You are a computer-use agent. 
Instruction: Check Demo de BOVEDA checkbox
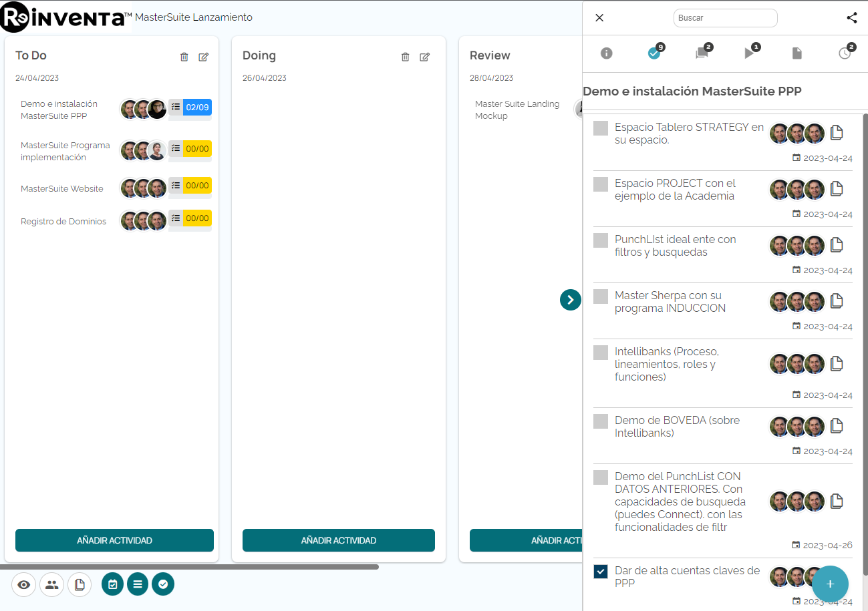click(601, 421)
